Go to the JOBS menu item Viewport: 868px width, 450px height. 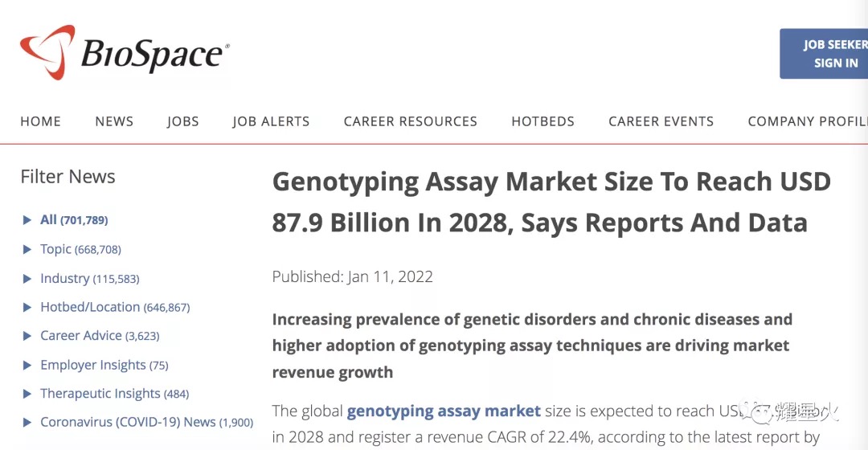[182, 121]
